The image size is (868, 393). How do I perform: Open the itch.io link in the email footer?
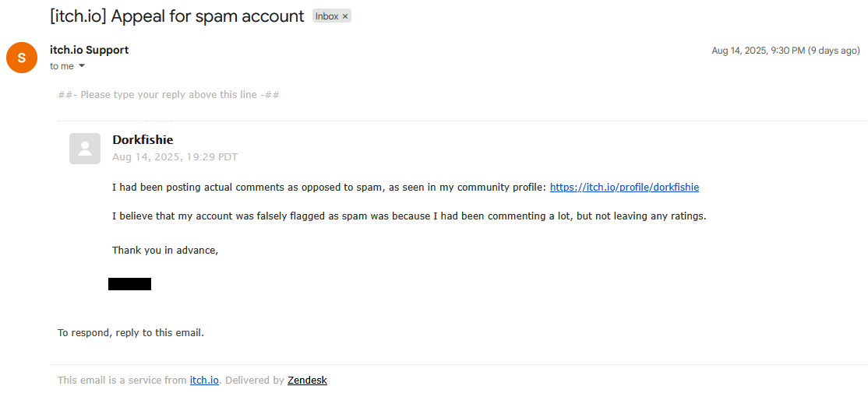[x=204, y=381]
